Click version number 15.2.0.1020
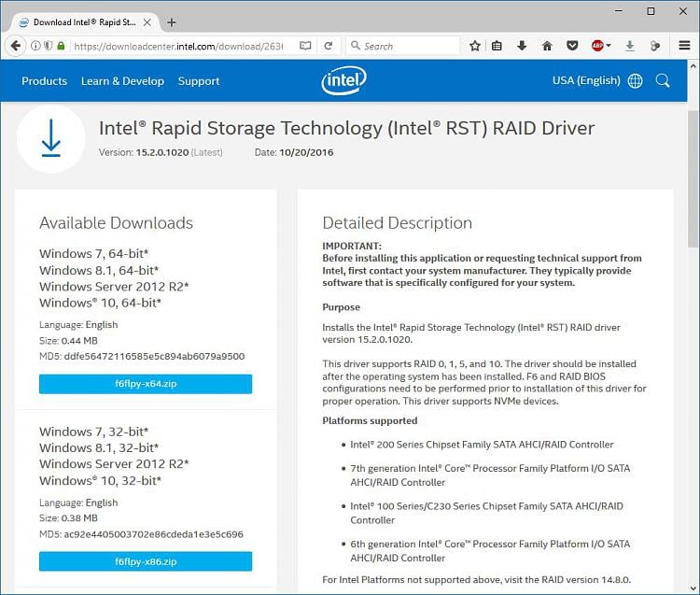This screenshot has width=700, height=595. point(162,152)
